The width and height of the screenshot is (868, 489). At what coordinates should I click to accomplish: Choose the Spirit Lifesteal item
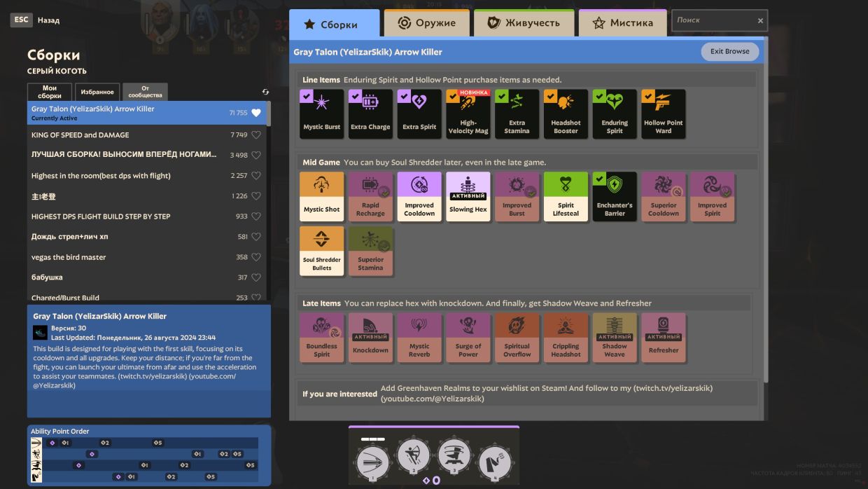point(566,196)
